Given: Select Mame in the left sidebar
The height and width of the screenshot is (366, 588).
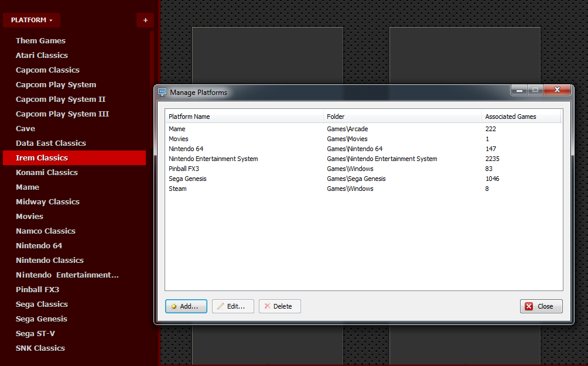Looking at the screenshot, I should tap(28, 187).
